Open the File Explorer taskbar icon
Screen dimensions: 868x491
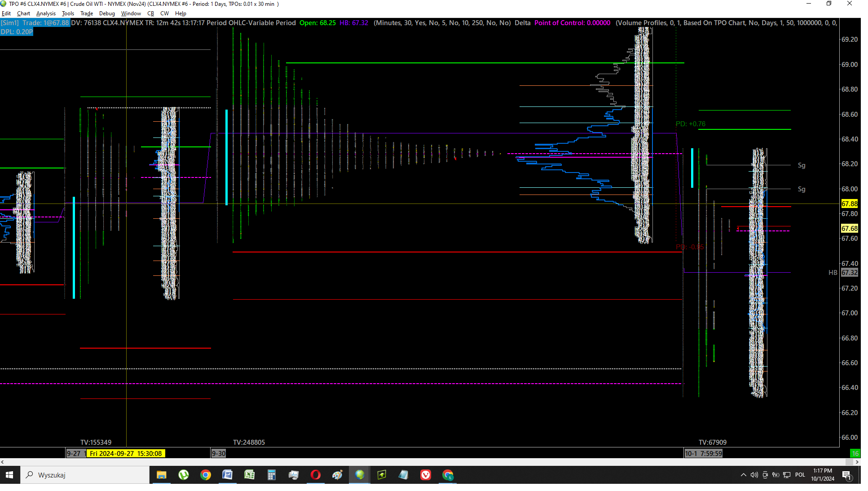point(162,475)
